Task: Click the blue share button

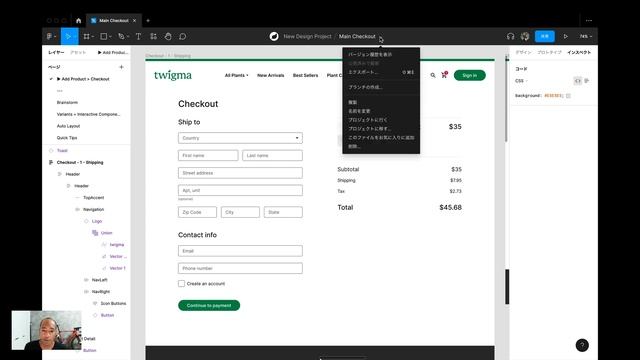Action: 544,36
